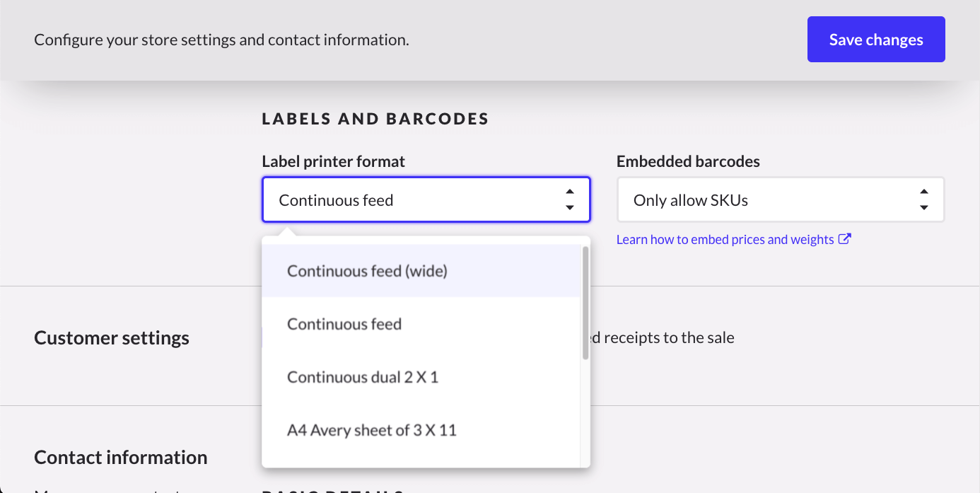Click the receipts to the sale checkbox label
This screenshot has height=493, width=980.
[x=661, y=338]
